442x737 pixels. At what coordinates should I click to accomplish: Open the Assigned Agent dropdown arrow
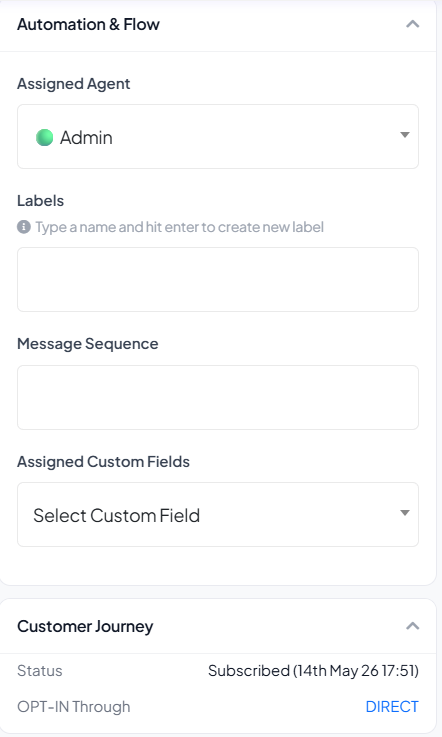404,135
